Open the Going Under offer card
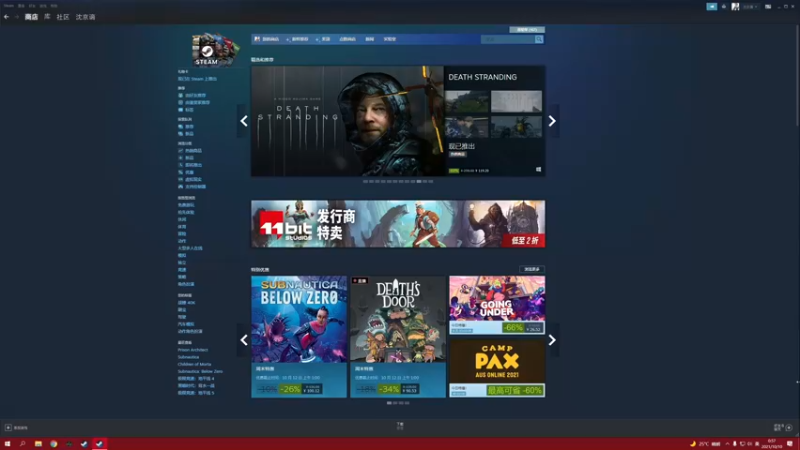 coord(497,305)
